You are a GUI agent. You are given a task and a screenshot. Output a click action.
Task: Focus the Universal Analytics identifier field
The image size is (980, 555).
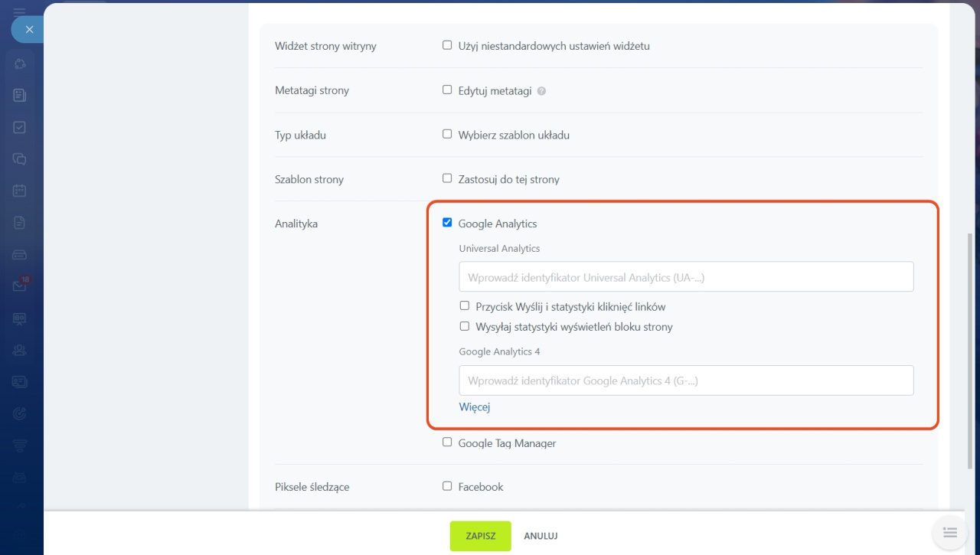tap(686, 277)
